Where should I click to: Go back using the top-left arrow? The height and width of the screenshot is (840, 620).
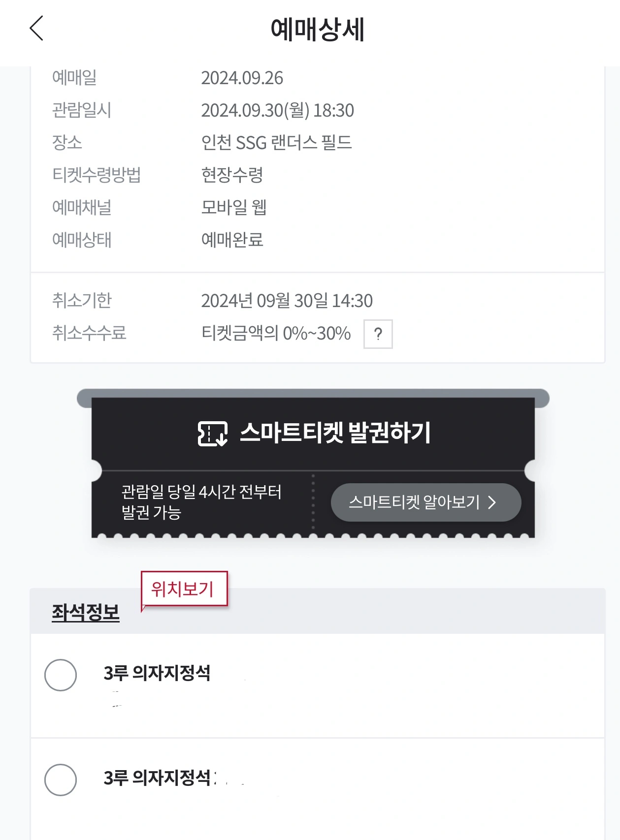click(x=37, y=28)
